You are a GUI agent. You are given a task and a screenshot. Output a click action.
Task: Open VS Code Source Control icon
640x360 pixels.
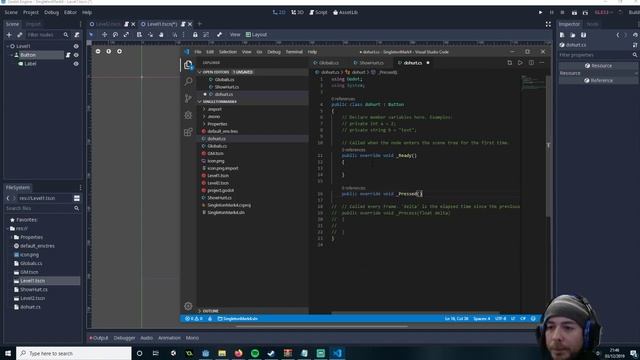(x=188, y=98)
